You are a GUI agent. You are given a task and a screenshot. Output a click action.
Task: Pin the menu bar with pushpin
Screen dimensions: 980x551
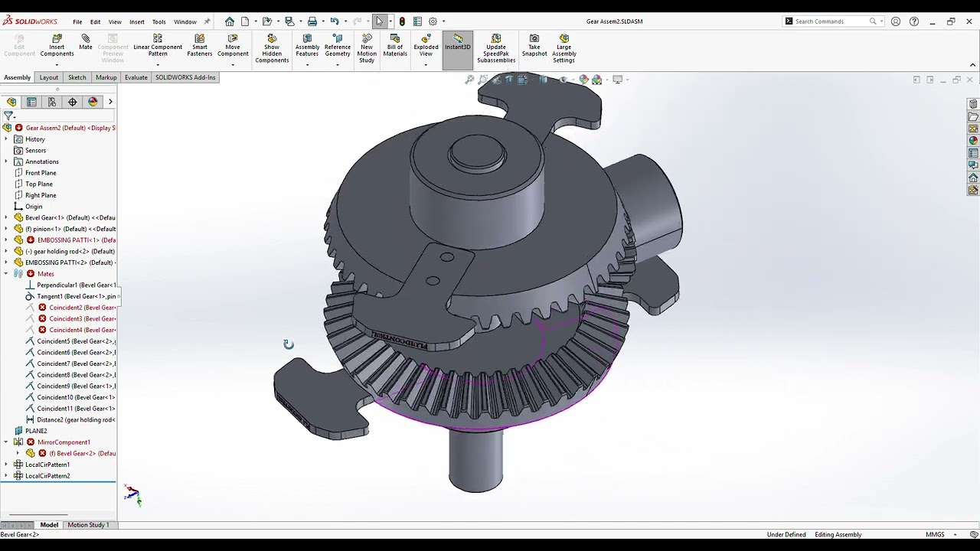point(207,21)
